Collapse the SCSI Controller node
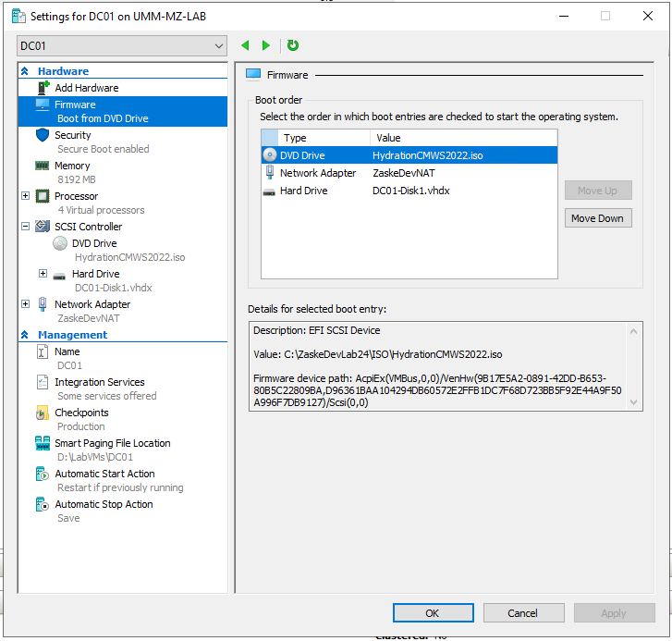672x641 pixels. point(26,227)
